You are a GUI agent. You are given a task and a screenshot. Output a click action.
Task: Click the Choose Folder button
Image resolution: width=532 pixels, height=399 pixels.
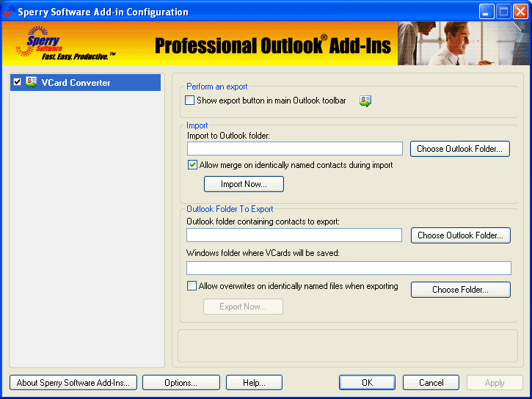pos(460,290)
